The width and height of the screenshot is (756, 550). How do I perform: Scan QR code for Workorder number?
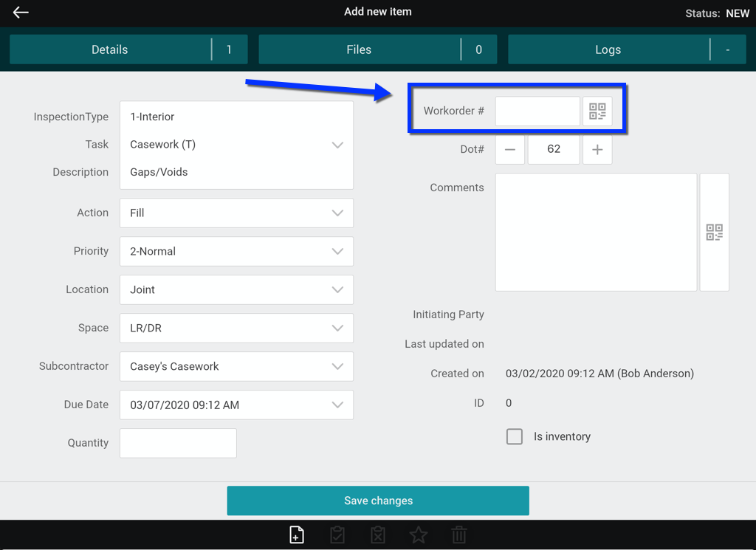click(x=597, y=111)
